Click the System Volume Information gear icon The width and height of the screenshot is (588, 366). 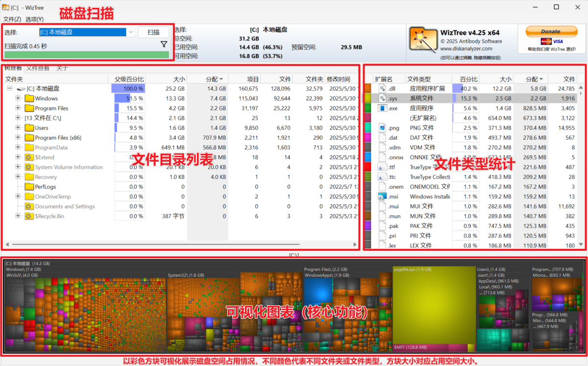point(29,167)
